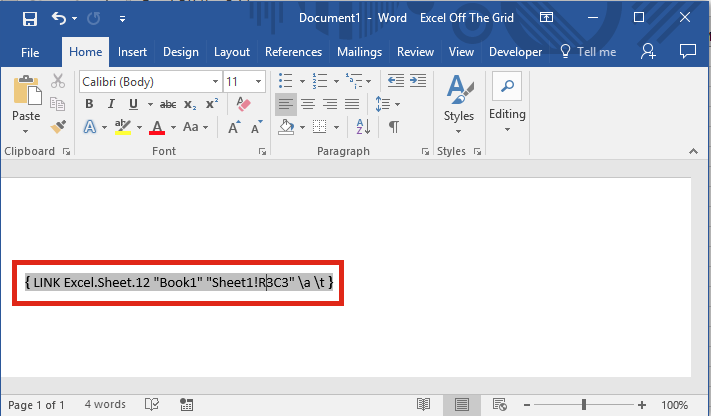Open the font color dropdown arrow
This screenshot has height=416, width=711.
pos(173,127)
